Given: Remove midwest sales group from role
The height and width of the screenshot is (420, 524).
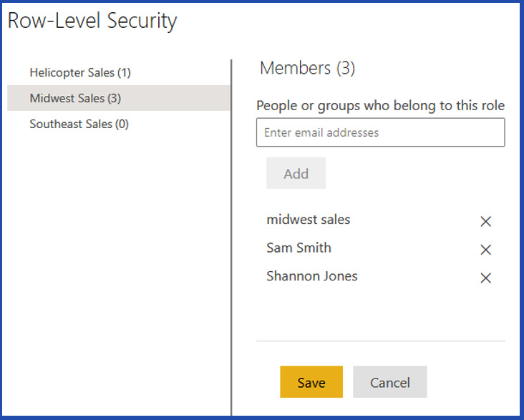Looking at the screenshot, I should point(485,222).
